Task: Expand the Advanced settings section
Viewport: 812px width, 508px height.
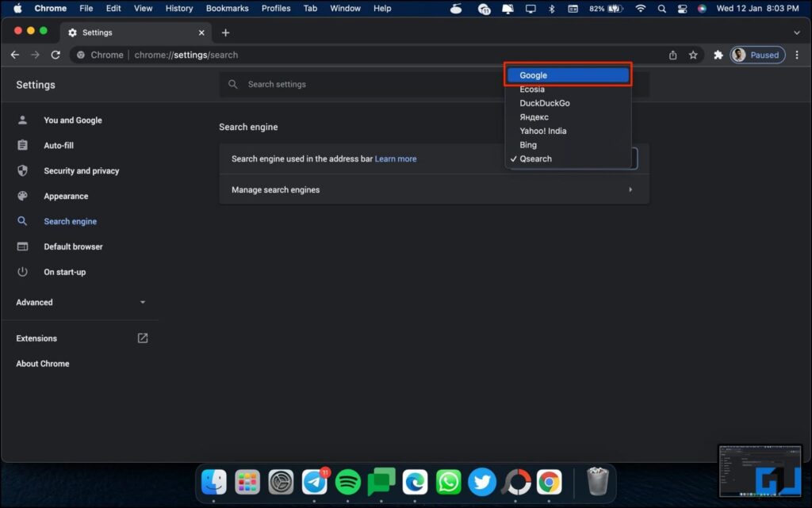Action: click(80, 302)
